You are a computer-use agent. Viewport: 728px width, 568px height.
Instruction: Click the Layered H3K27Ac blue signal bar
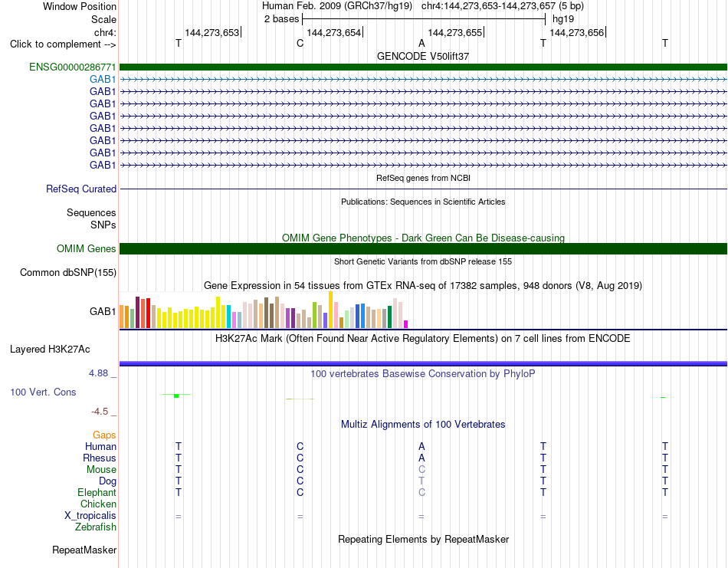423,363
